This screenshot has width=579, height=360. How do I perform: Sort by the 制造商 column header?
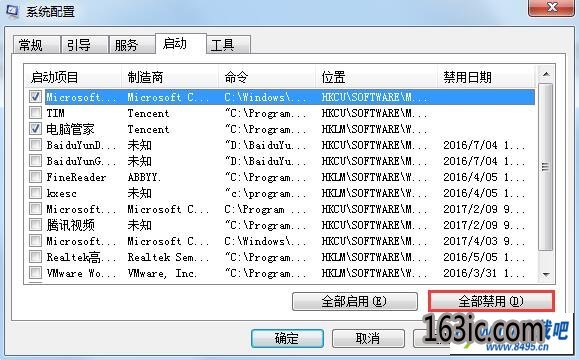tap(170, 77)
